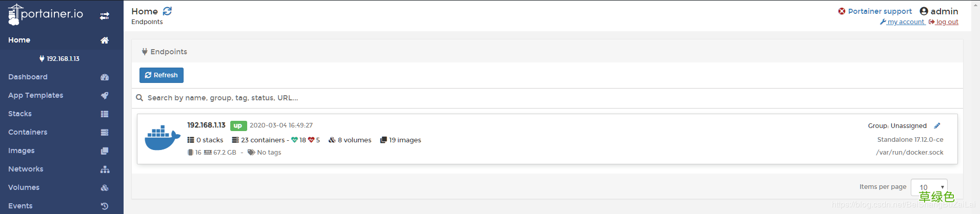Viewport: 980px width, 214px height.
Task: Click the App Templates rocket icon
Action: coord(105,96)
